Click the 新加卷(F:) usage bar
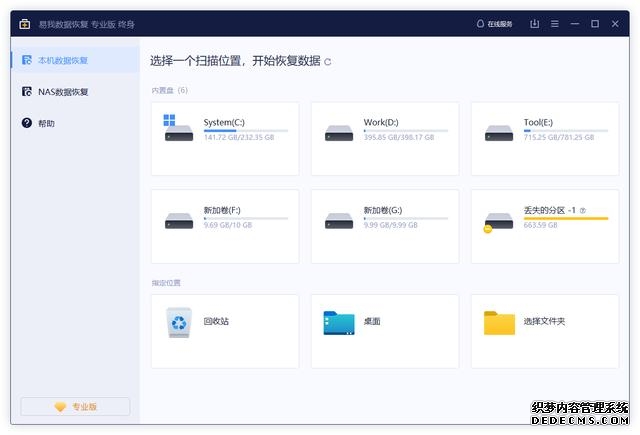Viewport: 640px width, 435px height. pyautogui.click(x=246, y=218)
